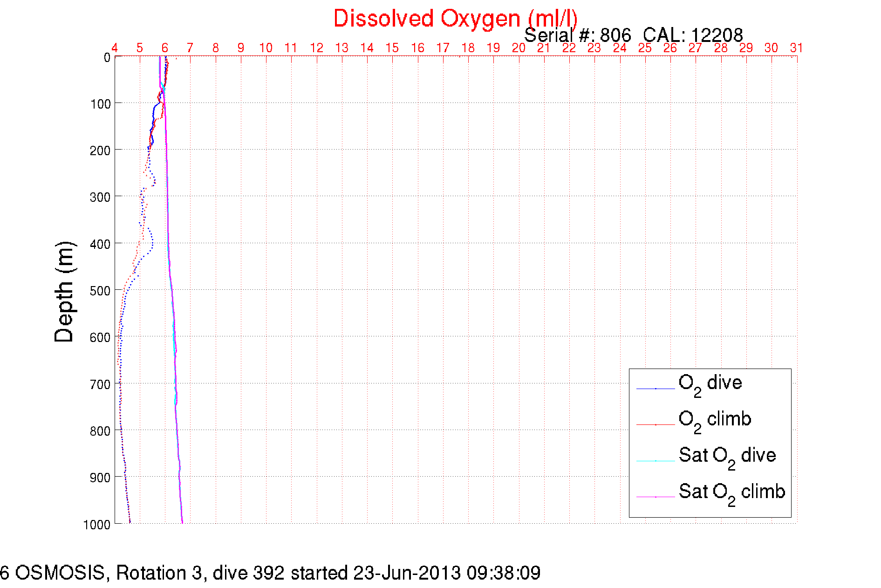Click the depth tick label '300'
The height and width of the screenshot is (588, 881).
click(x=101, y=197)
